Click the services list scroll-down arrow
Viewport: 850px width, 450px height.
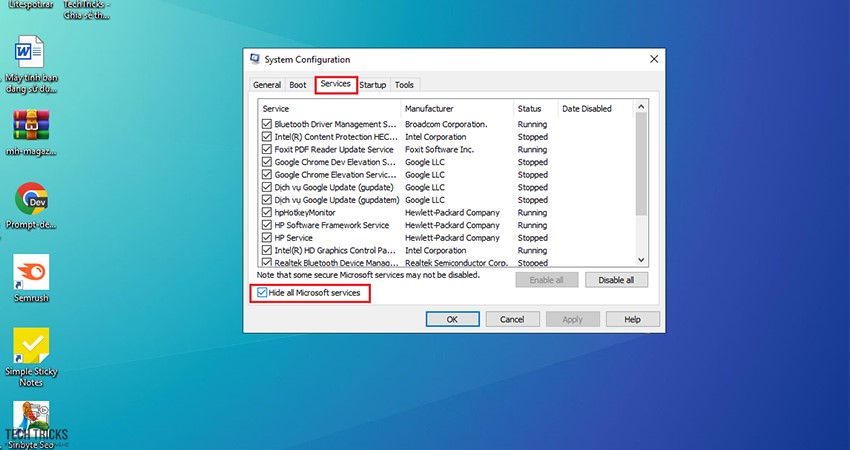click(x=641, y=260)
